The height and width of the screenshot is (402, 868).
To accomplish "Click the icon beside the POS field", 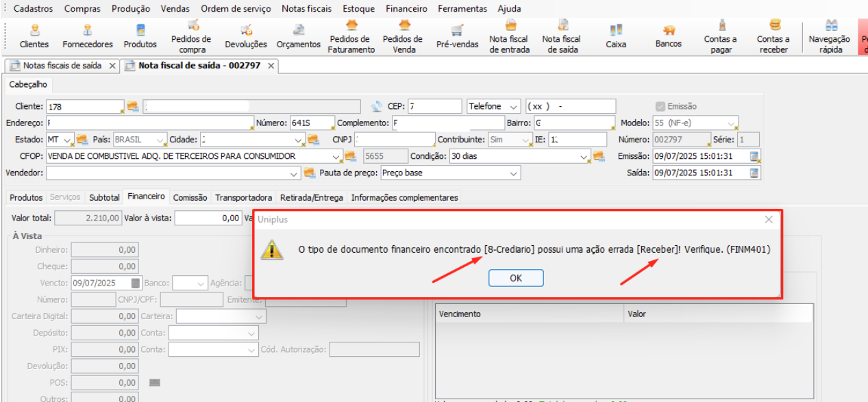I will point(155,382).
